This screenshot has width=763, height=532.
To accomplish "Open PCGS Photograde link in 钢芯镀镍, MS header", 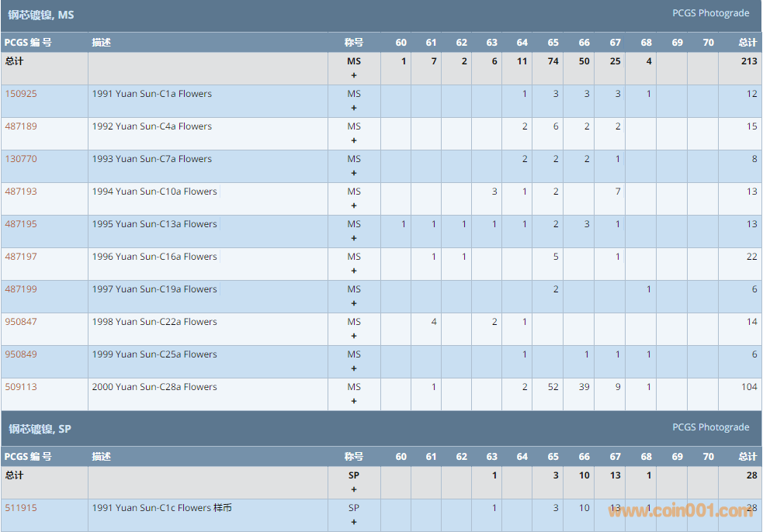I will pos(710,13).
